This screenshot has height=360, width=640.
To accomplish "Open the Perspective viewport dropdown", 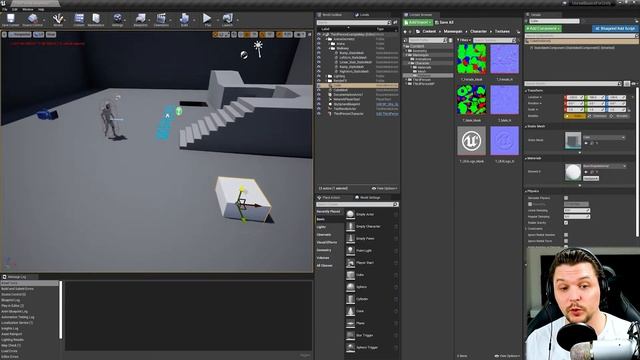I will tap(20, 35).
